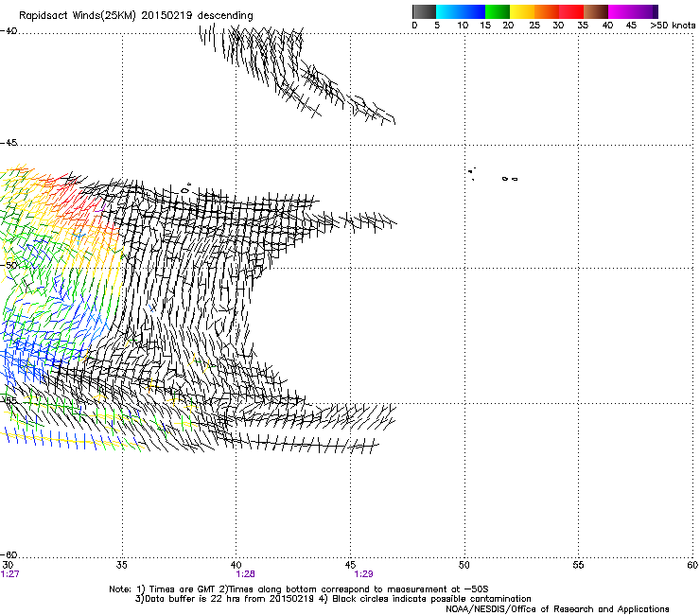Click the '55' longitude label on bottom axis
This screenshot has height=615, width=700.
pos(578,565)
